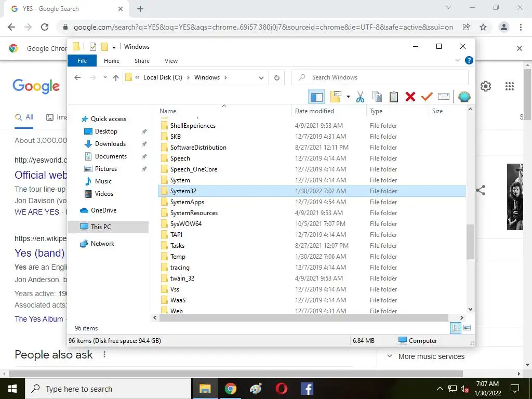Bookmark this page with star icon
This screenshot has height=399, width=532.
tap(483, 27)
